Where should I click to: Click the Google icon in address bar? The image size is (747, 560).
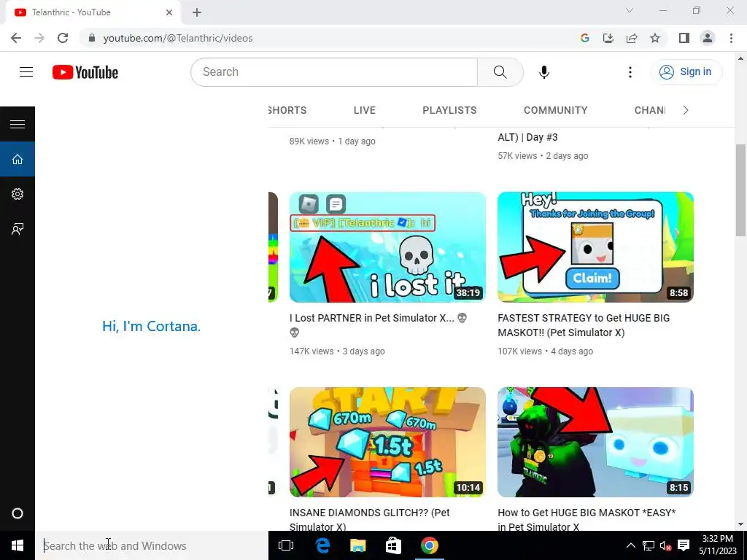(x=585, y=38)
